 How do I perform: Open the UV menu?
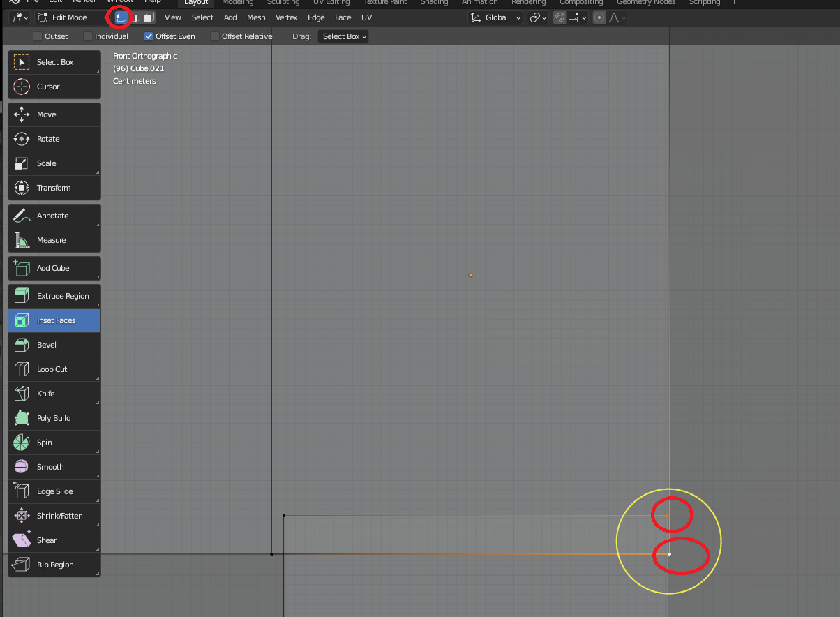[x=367, y=17]
